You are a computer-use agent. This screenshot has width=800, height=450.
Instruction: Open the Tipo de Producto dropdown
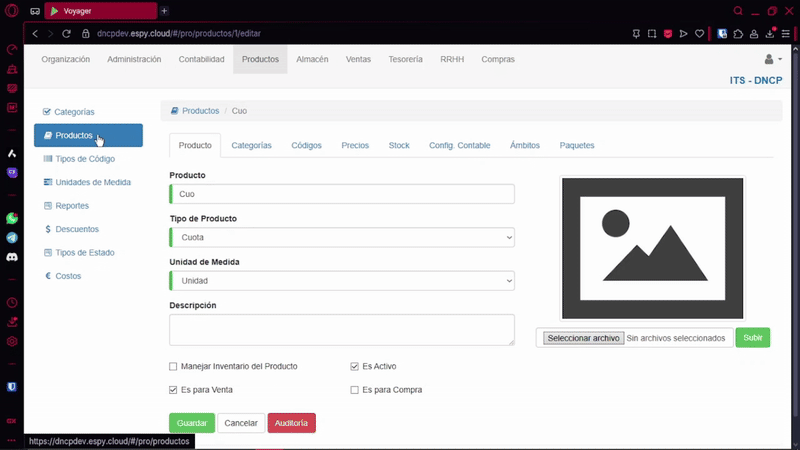343,238
